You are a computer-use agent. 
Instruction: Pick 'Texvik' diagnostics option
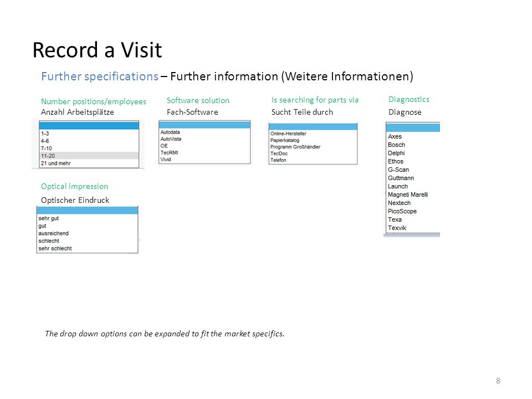pos(413,228)
